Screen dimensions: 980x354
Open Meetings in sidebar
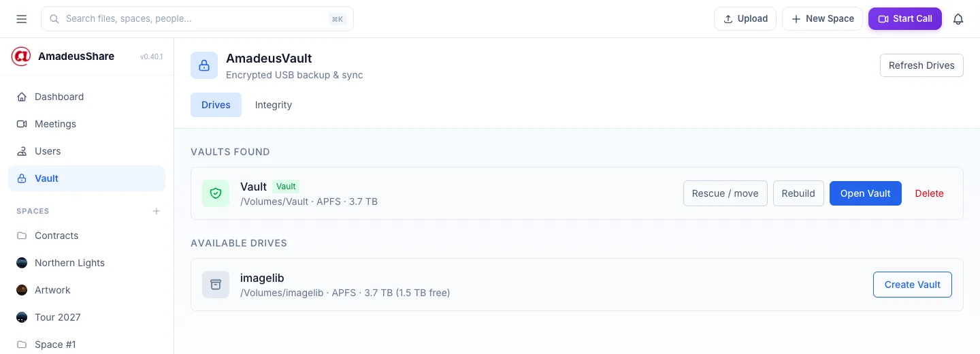pyautogui.click(x=87, y=124)
